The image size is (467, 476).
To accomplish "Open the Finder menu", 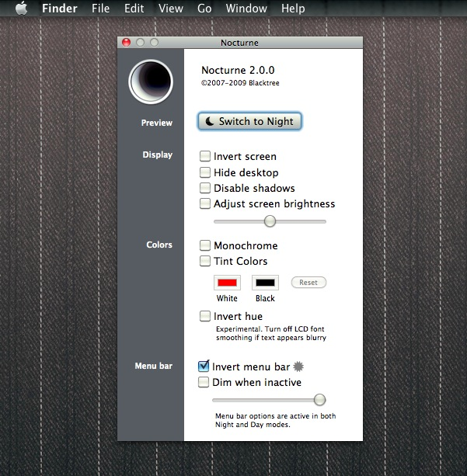I will [x=60, y=9].
